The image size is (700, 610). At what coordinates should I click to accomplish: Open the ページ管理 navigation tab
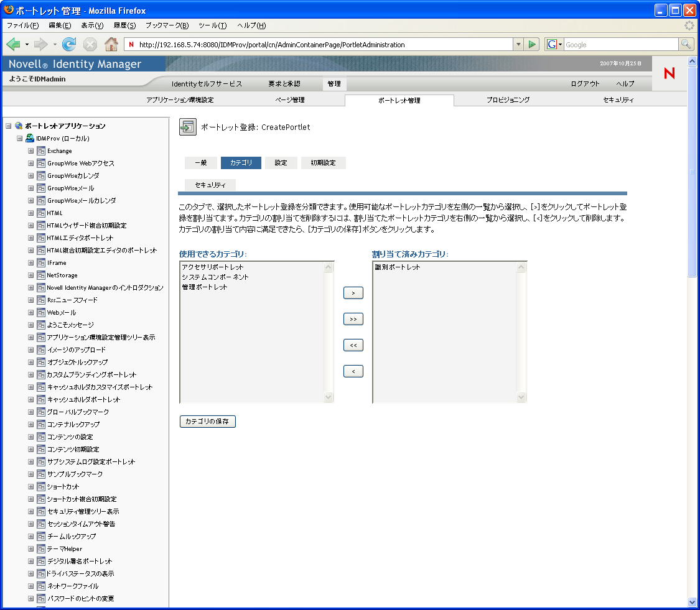(290, 100)
